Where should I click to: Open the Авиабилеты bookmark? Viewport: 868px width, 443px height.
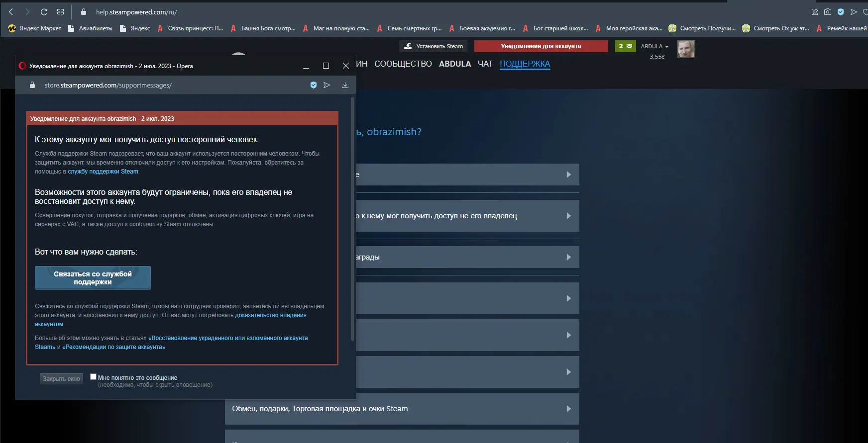pos(90,28)
